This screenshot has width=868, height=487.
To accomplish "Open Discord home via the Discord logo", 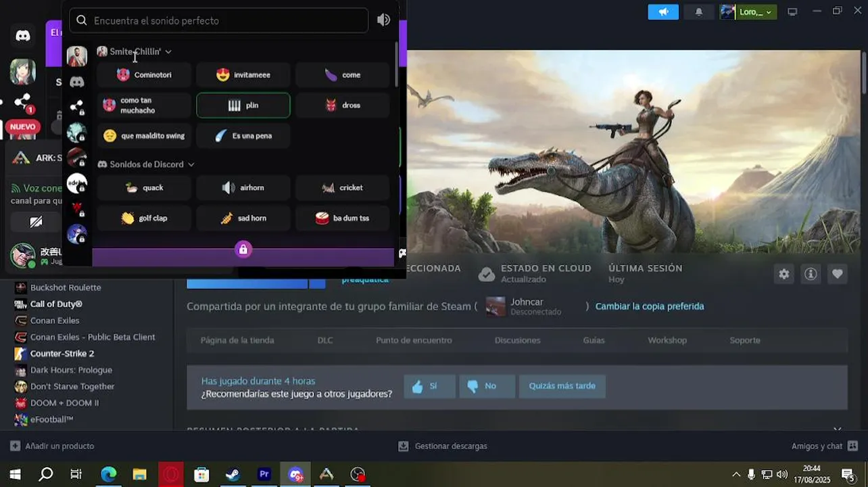I will pyautogui.click(x=23, y=36).
